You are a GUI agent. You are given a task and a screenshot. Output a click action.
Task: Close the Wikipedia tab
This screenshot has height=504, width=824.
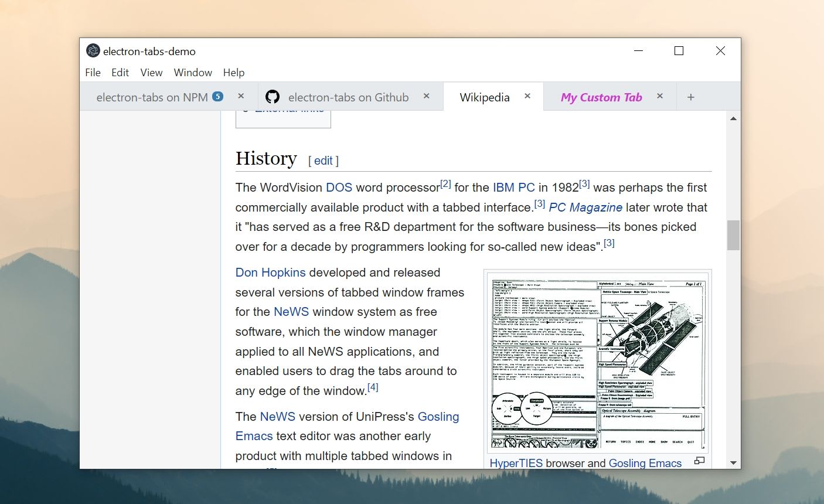tap(526, 96)
